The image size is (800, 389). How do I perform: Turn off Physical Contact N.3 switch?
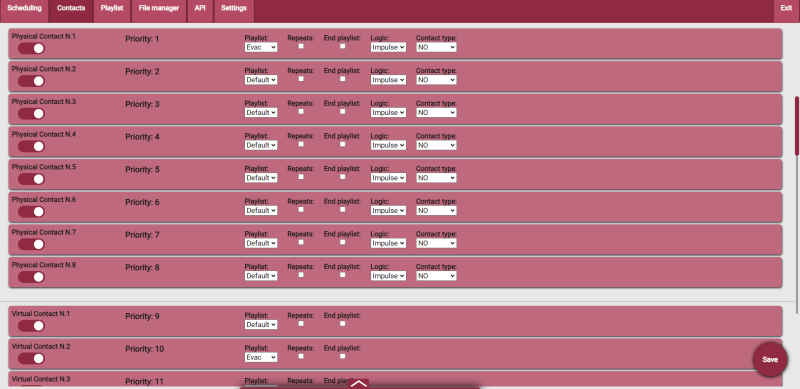pos(31,114)
